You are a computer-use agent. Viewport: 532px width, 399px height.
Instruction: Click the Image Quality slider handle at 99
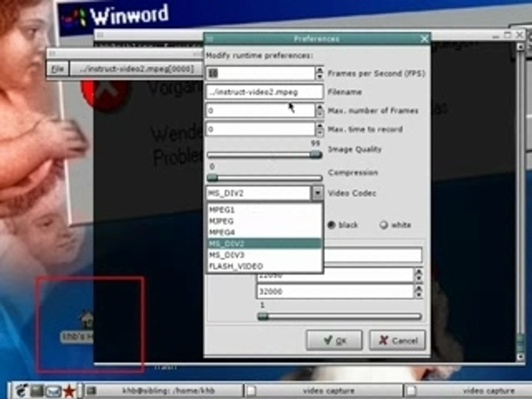tap(315, 155)
